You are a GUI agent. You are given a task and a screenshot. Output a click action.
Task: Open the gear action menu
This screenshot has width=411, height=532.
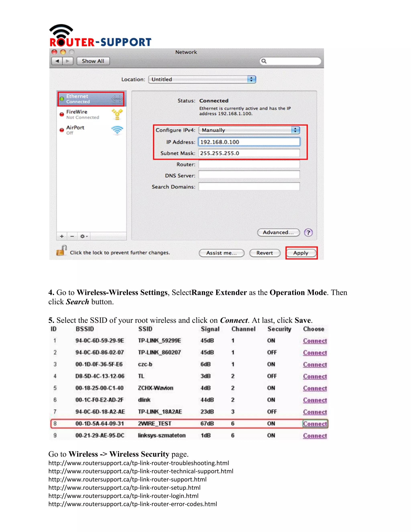tap(83, 236)
